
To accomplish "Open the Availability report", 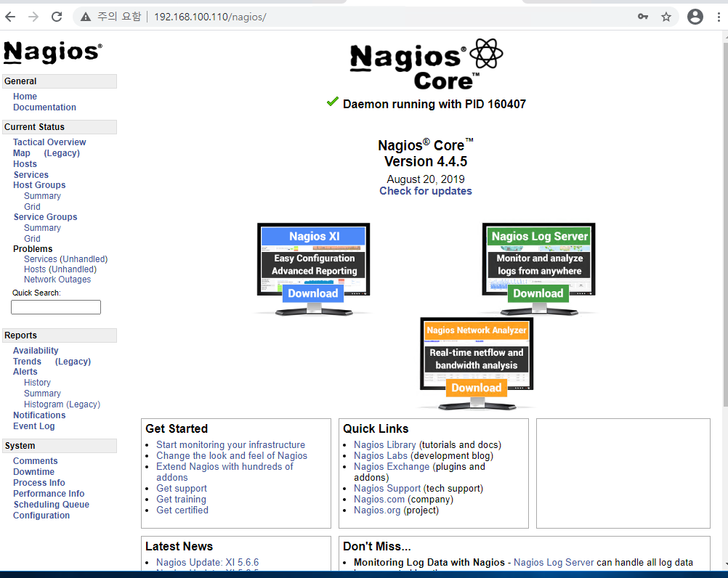I will (x=36, y=351).
